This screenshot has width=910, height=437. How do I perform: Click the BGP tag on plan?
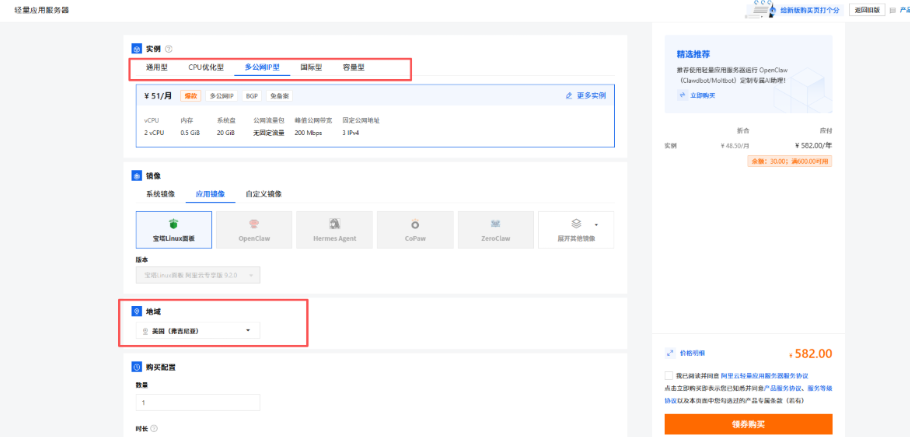pyautogui.click(x=252, y=96)
